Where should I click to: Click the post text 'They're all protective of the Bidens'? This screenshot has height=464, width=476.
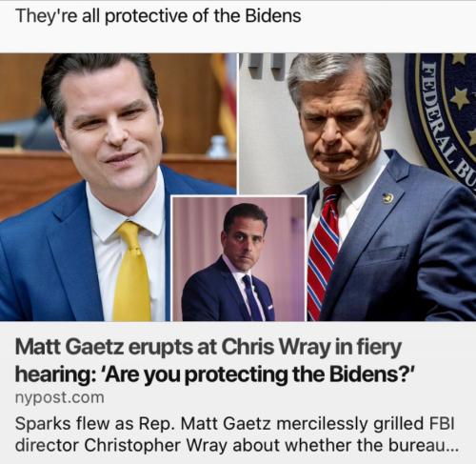click(158, 16)
